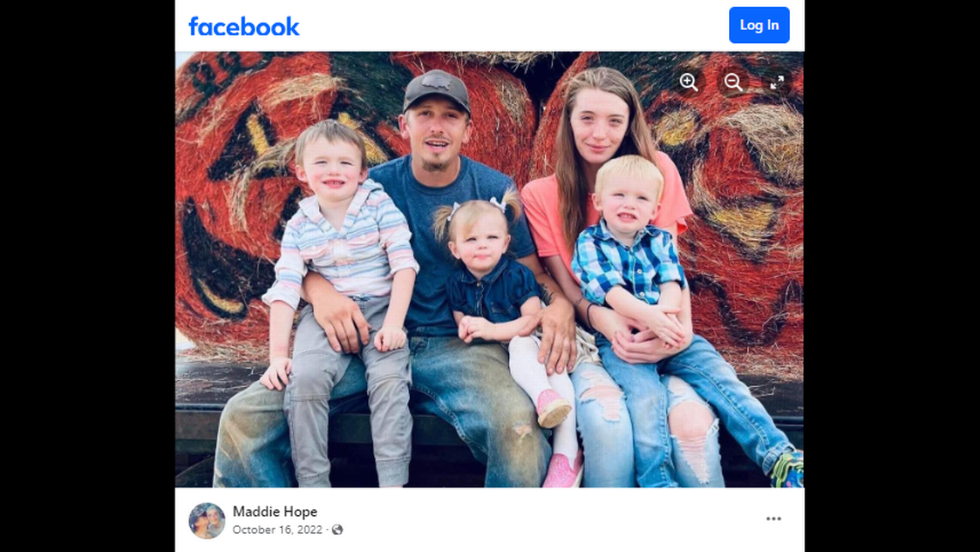Go to Facebook home via the logo
The height and width of the screenshot is (552, 980).
(x=244, y=27)
